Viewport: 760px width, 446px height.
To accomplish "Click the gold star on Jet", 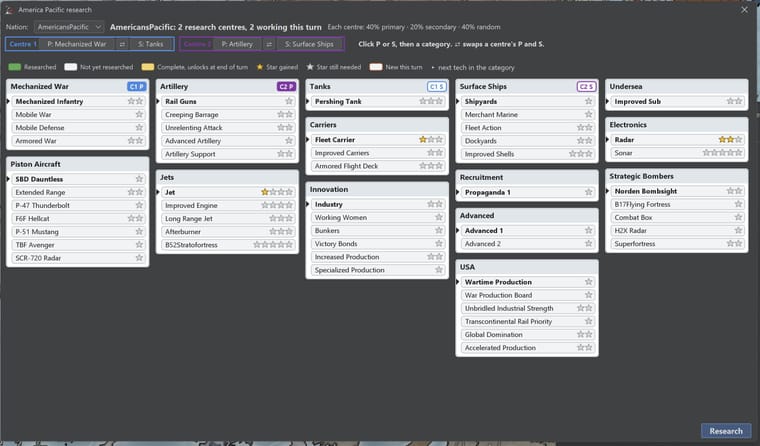I will (x=265, y=192).
